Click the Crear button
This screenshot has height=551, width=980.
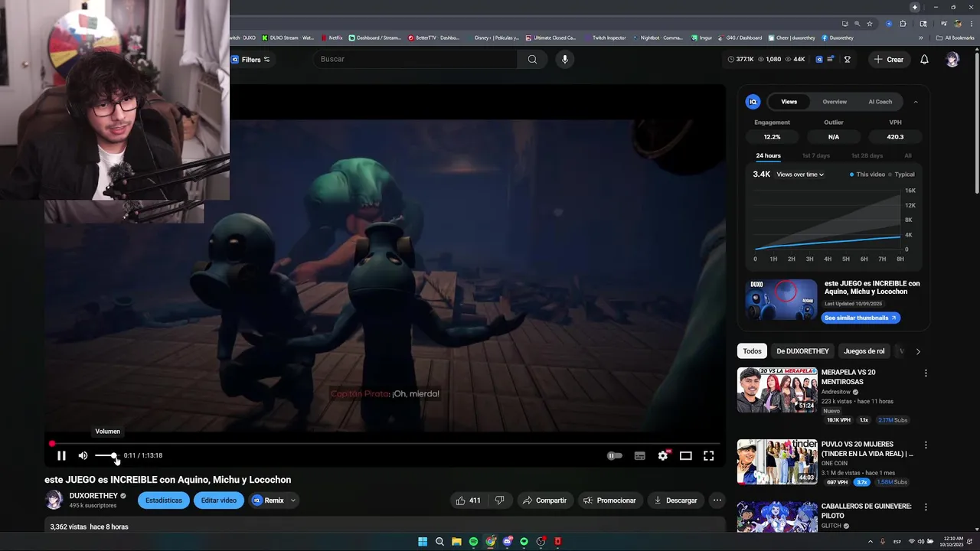point(889,59)
